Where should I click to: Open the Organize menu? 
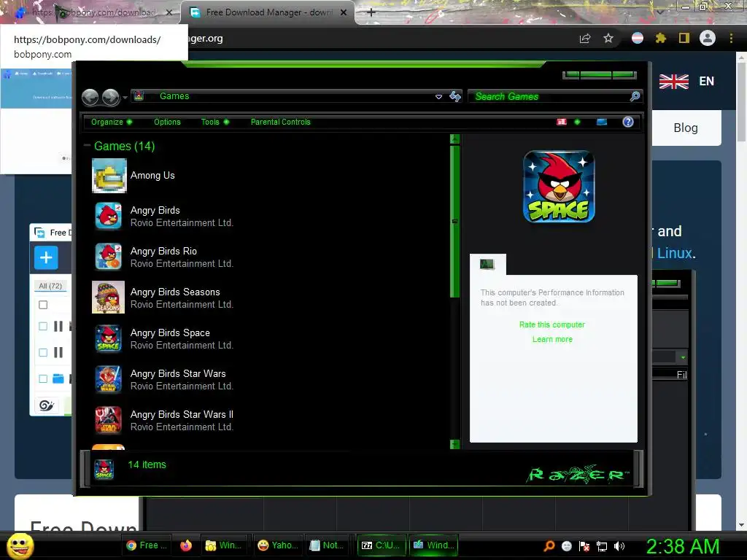[x=112, y=122]
